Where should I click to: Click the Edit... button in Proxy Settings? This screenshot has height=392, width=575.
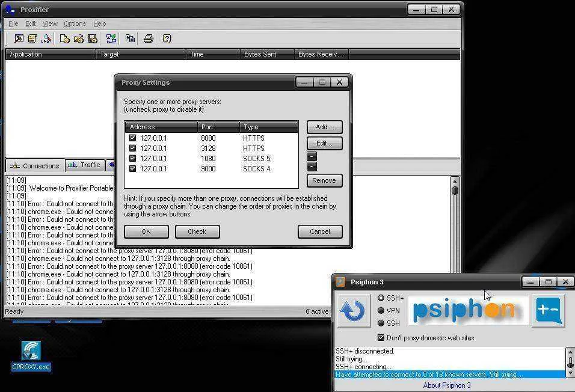coord(325,143)
